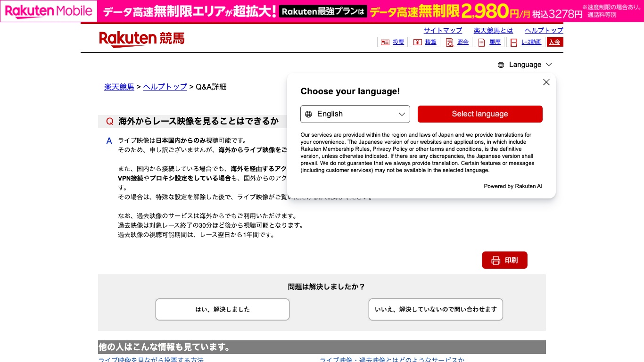This screenshot has height=362, width=644.
Task: Click the 楽天競馬 breadcrumb link
Action: (x=119, y=87)
